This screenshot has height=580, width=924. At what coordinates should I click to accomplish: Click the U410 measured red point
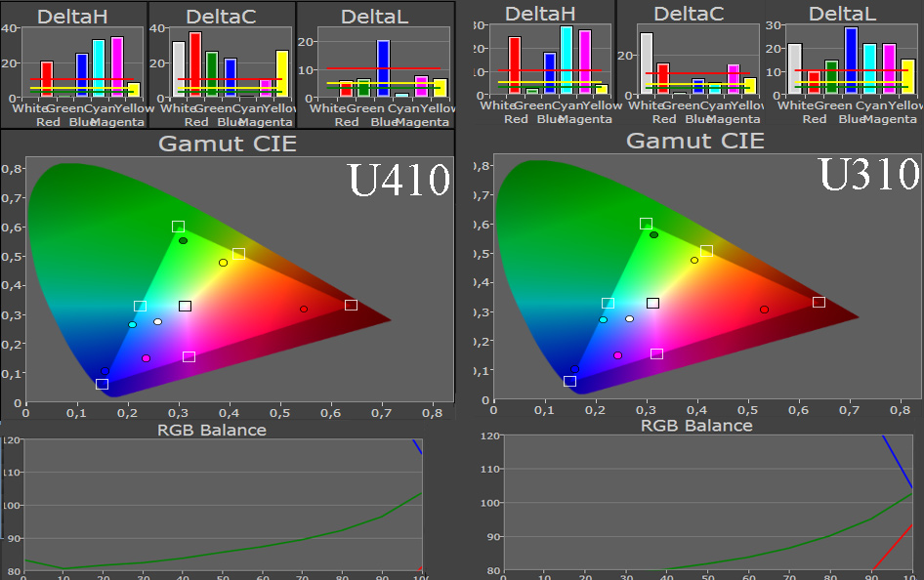coord(304,310)
